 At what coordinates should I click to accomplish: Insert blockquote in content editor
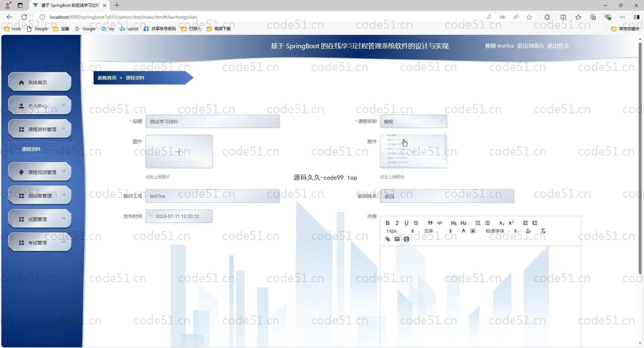tap(430, 223)
